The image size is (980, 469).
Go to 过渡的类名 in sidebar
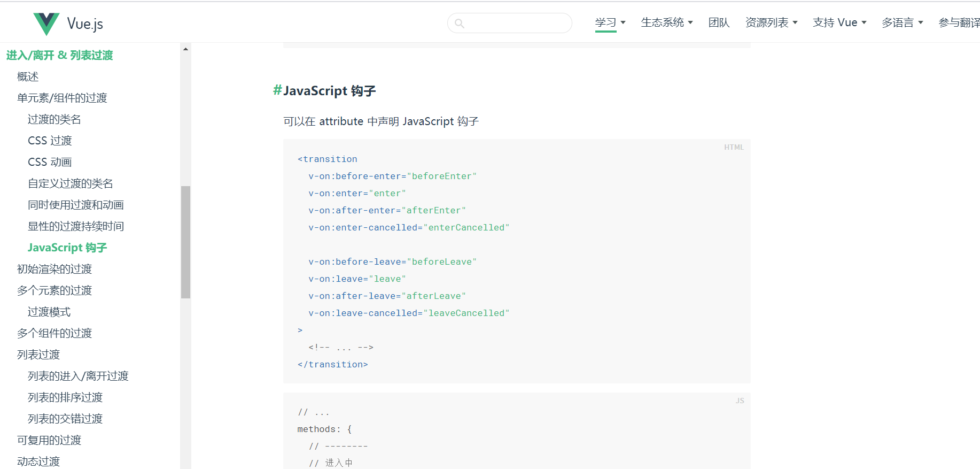(x=54, y=119)
